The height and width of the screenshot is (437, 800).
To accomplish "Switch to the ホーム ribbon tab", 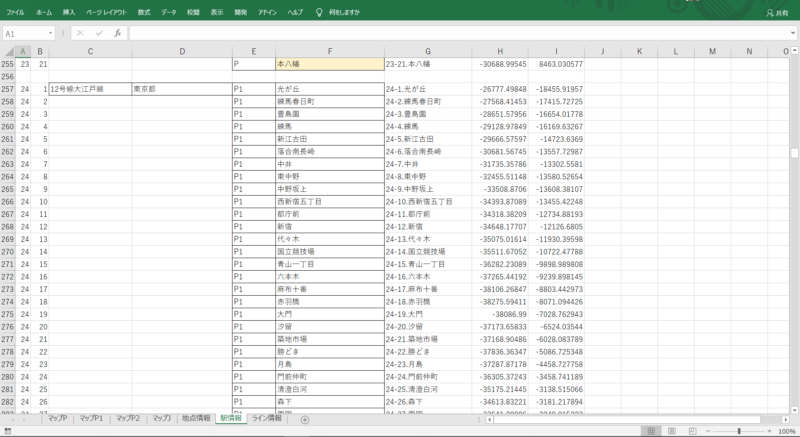I will pos(44,12).
